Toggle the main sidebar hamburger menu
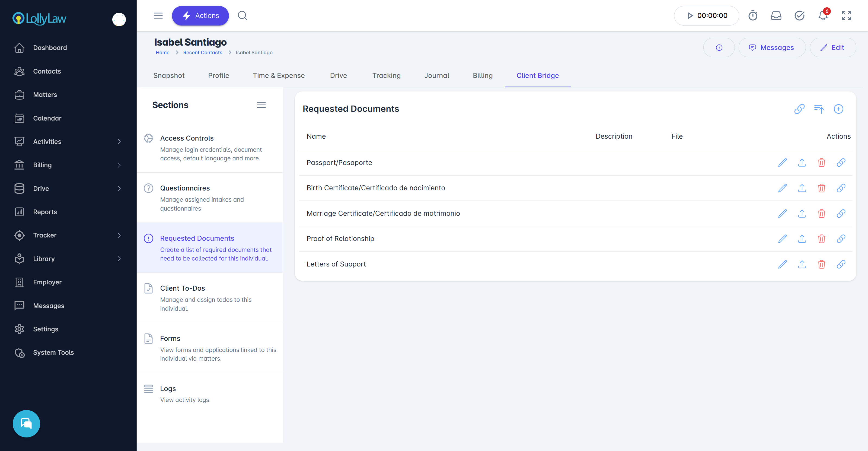 click(x=158, y=16)
